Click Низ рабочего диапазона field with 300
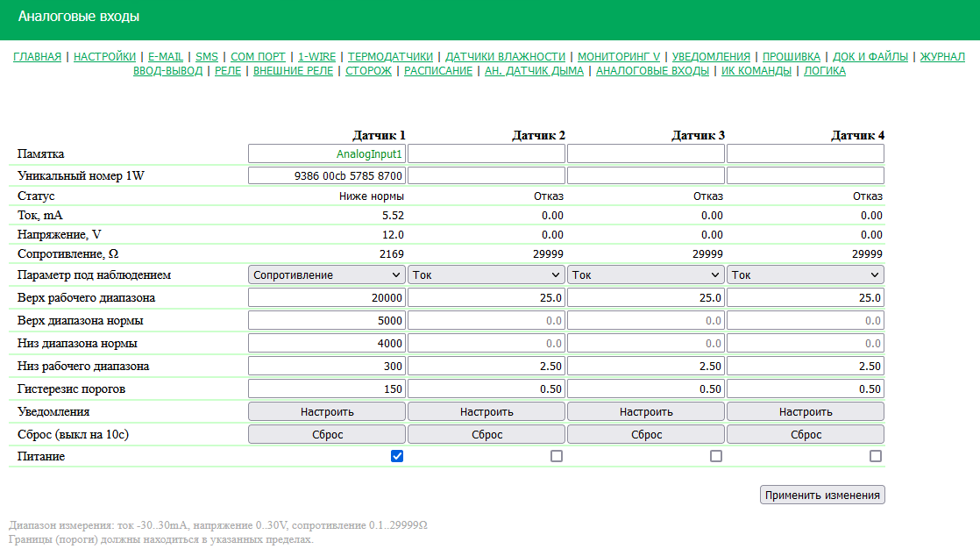The image size is (980, 556). click(327, 366)
